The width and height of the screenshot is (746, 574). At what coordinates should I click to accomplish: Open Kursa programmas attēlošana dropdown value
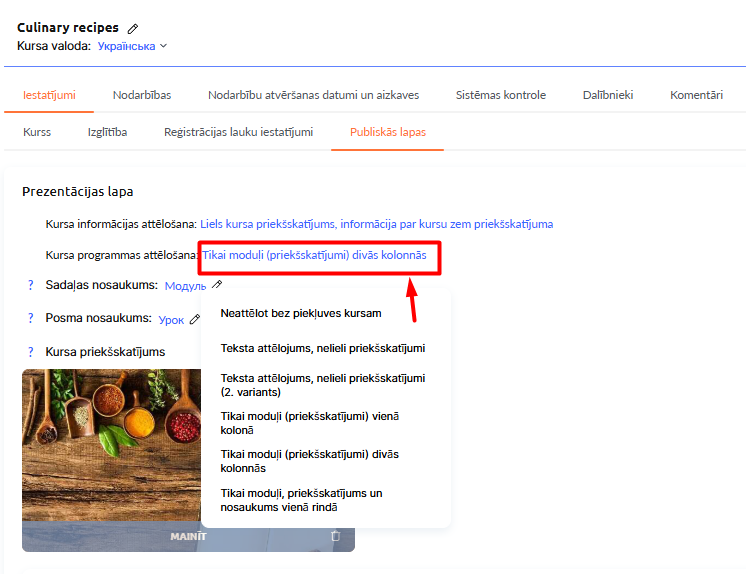point(314,255)
